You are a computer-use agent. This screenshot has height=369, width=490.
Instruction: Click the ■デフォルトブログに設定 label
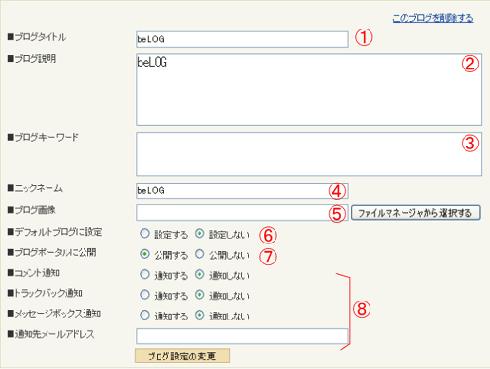[x=55, y=232]
